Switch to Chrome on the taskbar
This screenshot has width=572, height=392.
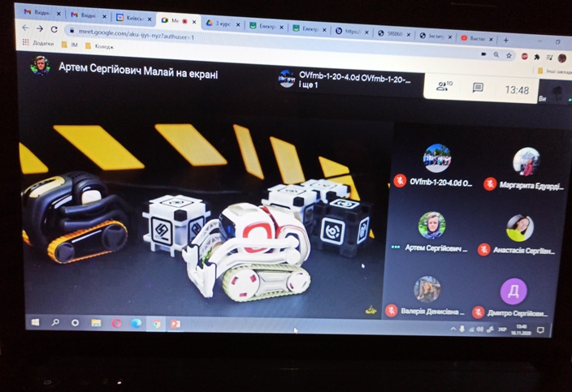pos(157,325)
